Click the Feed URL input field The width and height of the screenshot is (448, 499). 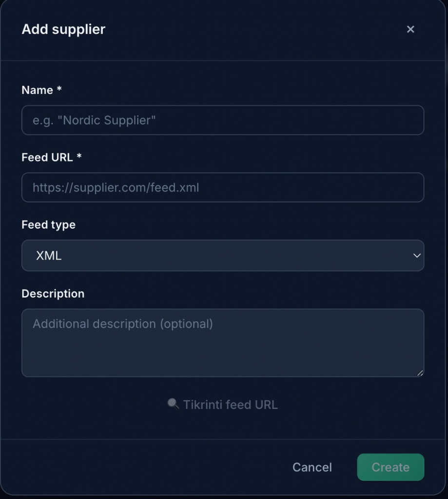coord(223,187)
